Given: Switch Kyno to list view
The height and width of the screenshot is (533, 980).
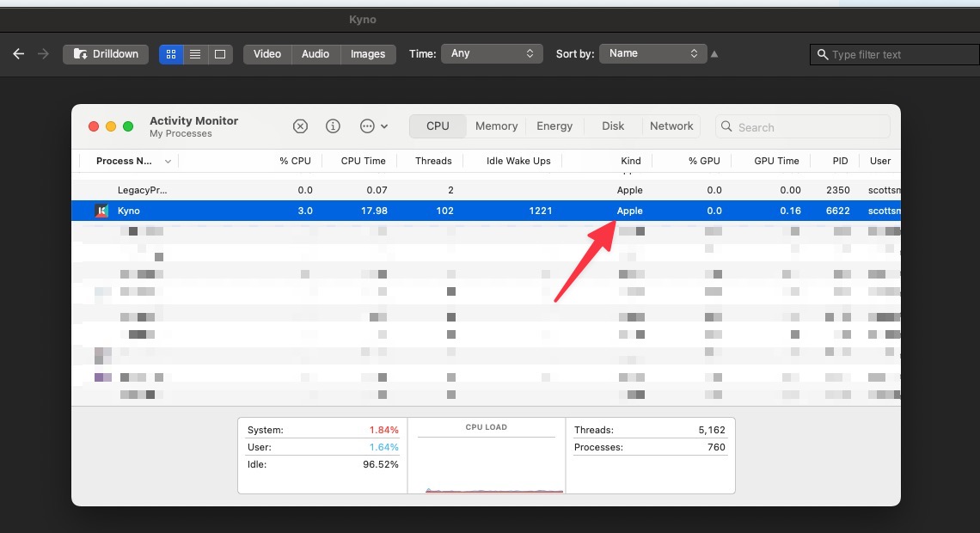Looking at the screenshot, I should tap(195, 54).
